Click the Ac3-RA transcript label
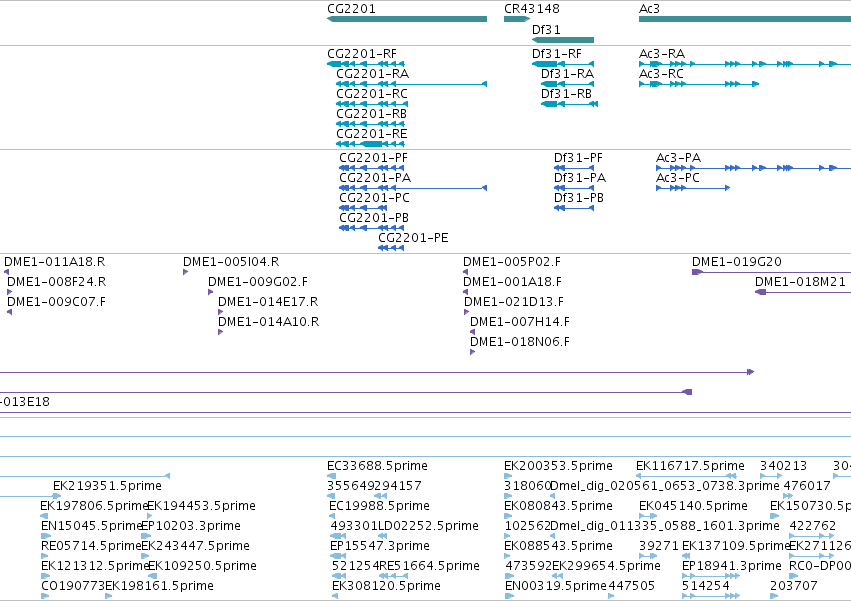This screenshot has height=601, width=851. [x=662, y=54]
